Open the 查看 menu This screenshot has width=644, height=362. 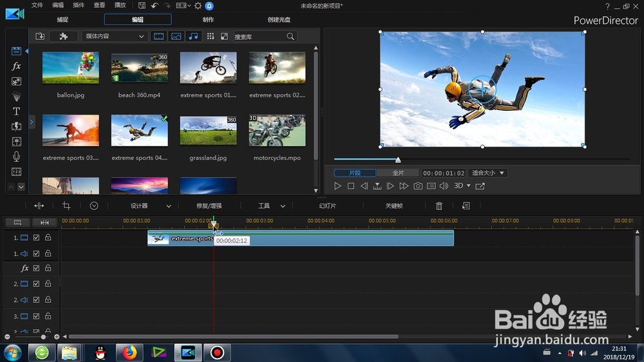click(x=99, y=5)
